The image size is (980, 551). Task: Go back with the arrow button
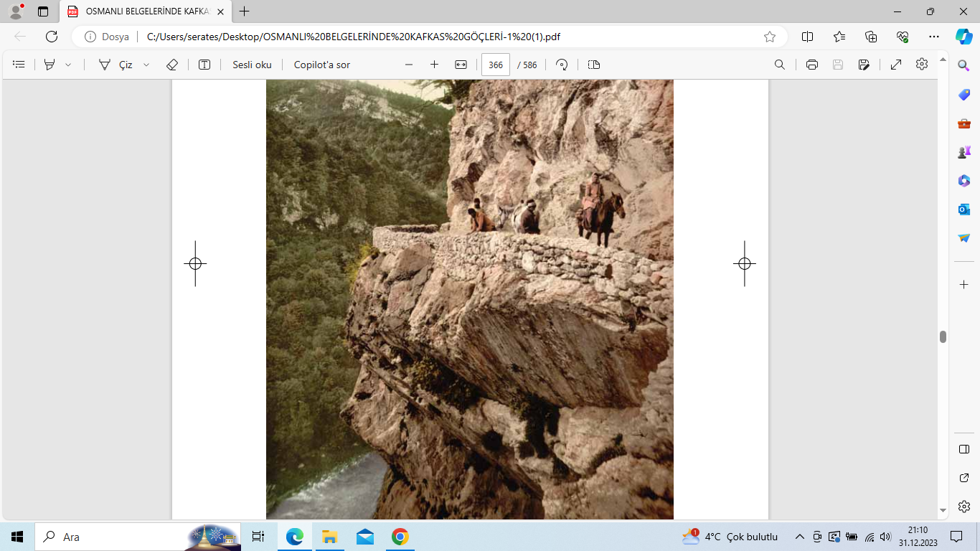point(20,37)
